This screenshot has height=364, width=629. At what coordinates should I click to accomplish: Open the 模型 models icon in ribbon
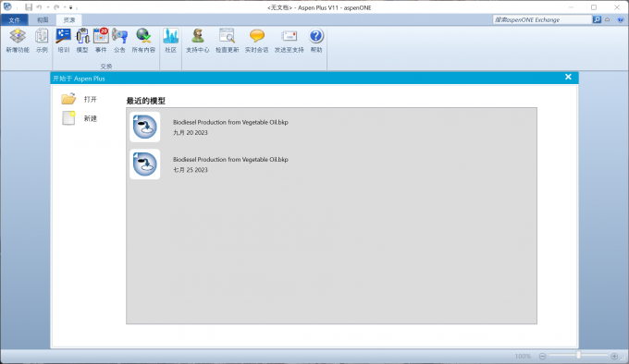pos(82,41)
